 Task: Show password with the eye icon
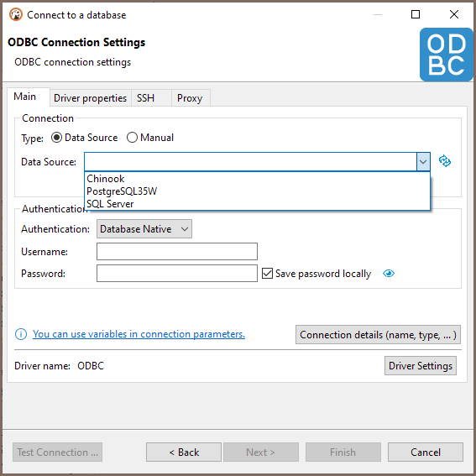(x=388, y=274)
